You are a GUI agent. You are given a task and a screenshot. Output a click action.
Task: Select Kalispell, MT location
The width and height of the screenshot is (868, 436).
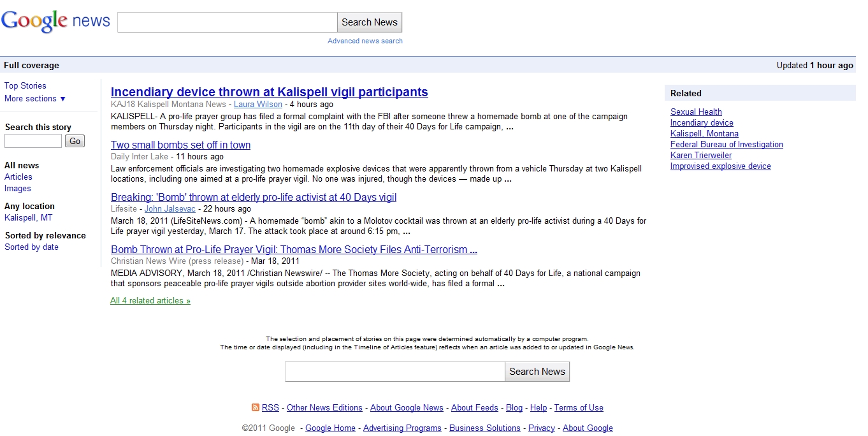pos(29,217)
